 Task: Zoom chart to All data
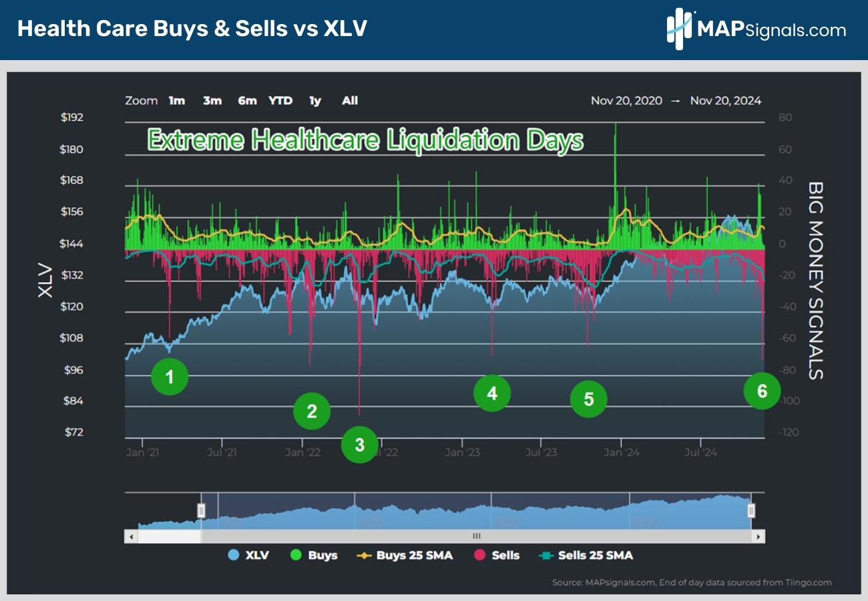[x=350, y=101]
